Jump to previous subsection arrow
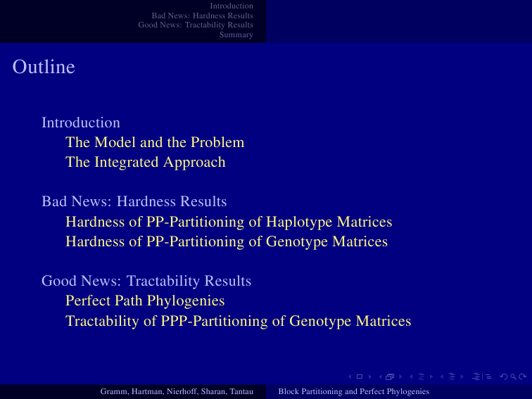532x399 pixels. point(411,376)
